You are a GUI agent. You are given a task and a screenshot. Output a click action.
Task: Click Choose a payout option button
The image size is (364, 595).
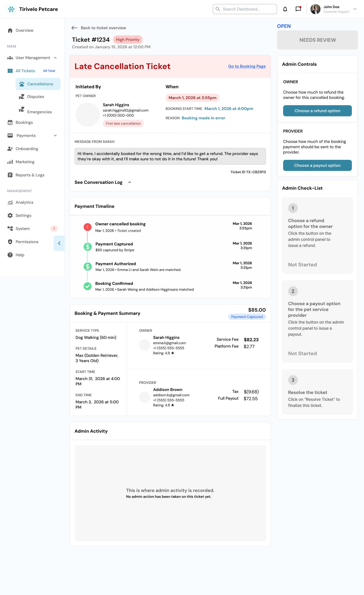(317, 165)
